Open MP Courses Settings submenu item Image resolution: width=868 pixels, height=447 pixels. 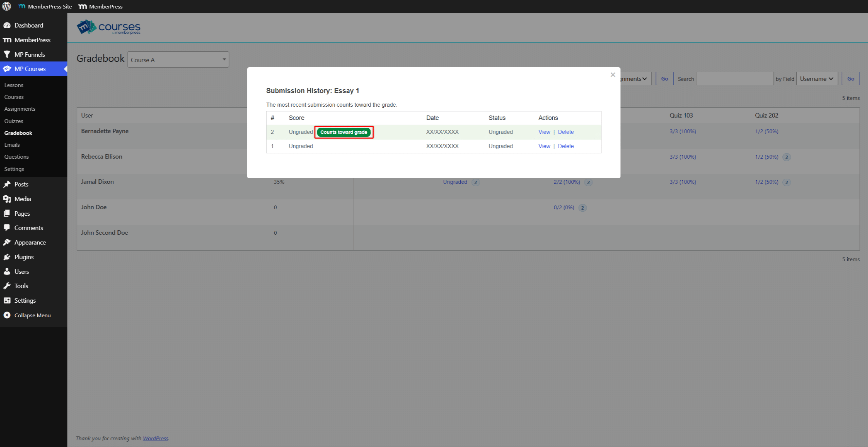tap(14, 169)
